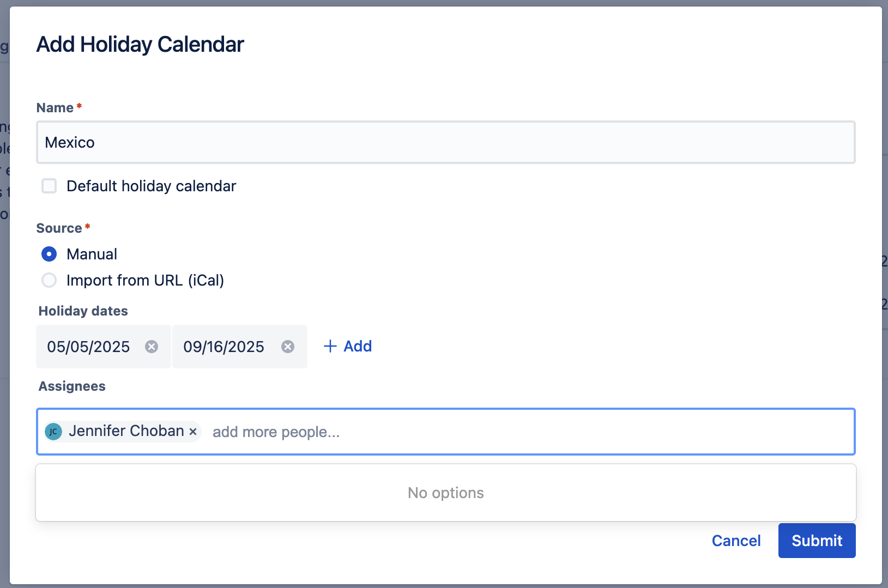Click the 'No options' dropdown message
Image resolution: width=888 pixels, height=588 pixels.
point(445,493)
